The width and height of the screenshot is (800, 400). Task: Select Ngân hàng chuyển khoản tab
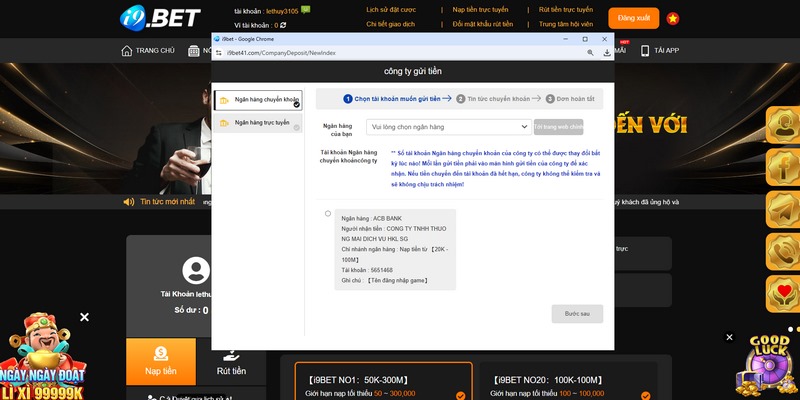[x=258, y=100]
